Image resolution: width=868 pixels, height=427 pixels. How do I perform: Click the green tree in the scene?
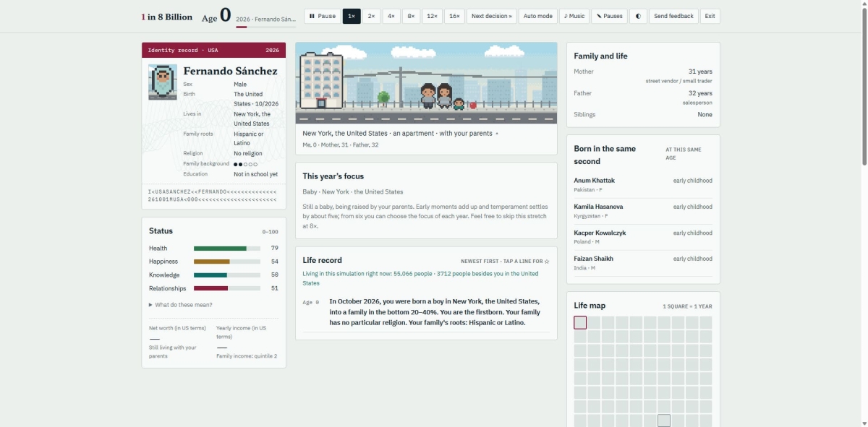pyautogui.click(x=383, y=98)
